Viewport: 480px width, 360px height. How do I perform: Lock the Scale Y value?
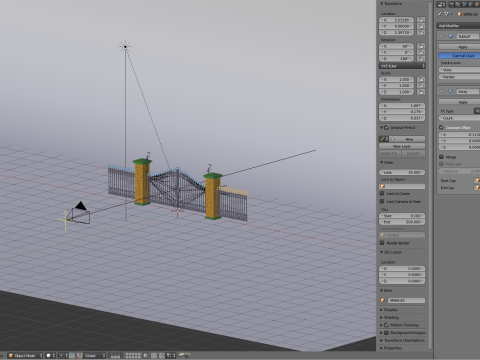[x=421, y=86]
